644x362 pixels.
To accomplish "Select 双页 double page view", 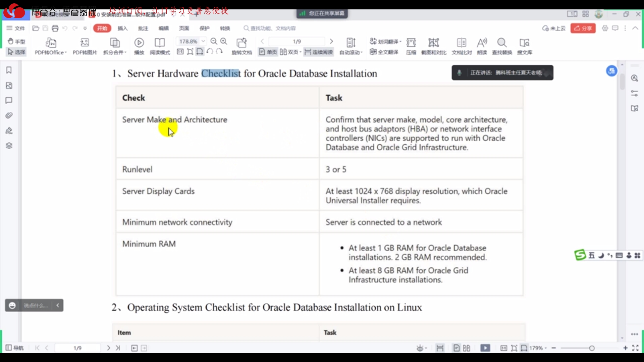I will click(x=289, y=52).
